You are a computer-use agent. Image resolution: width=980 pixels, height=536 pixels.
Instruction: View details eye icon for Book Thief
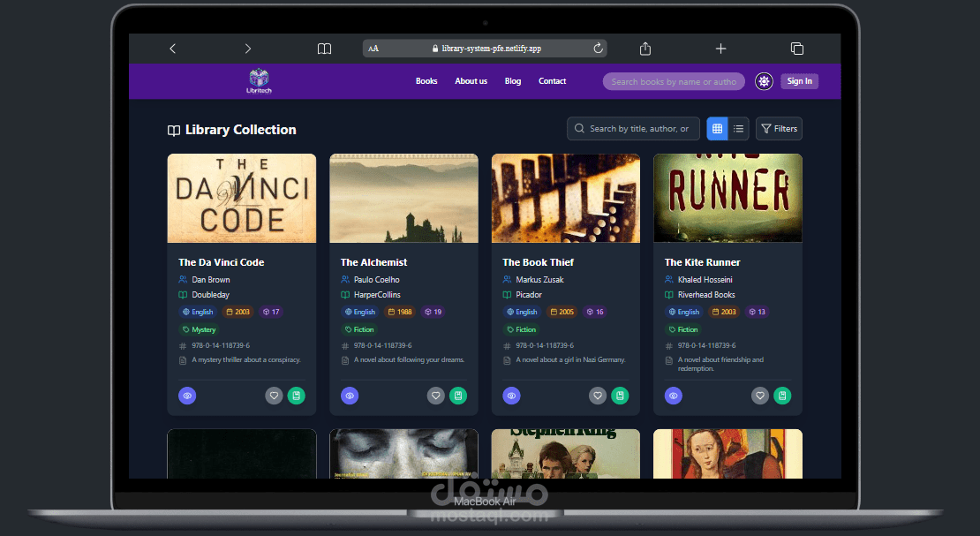pos(511,396)
